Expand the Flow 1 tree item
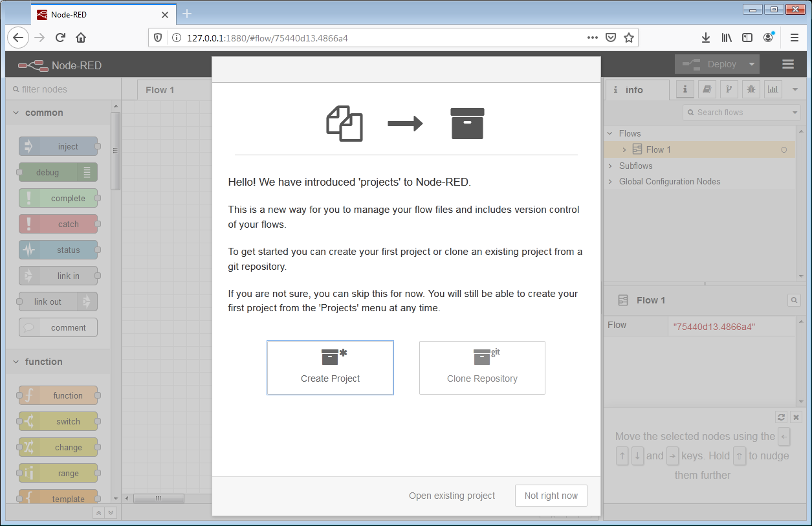The height and width of the screenshot is (526, 812). [x=624, y=149]
